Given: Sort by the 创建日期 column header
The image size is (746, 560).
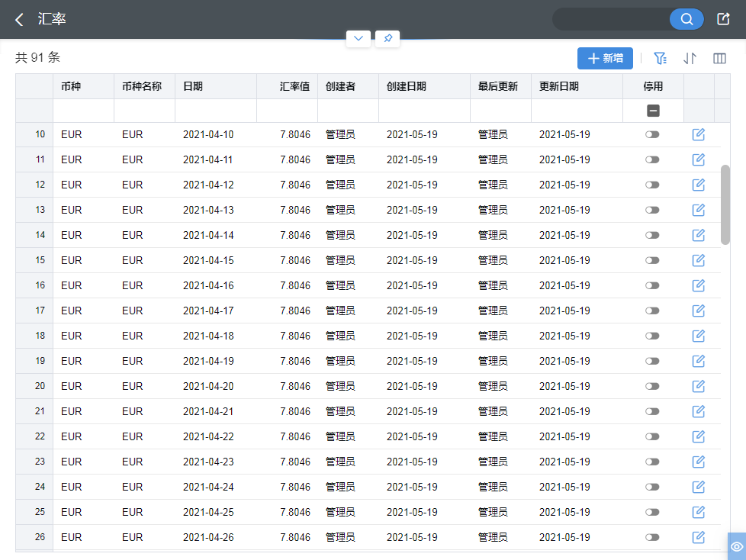Looking at the screenshot, I should pyautogui.click(x=424, y=86).
